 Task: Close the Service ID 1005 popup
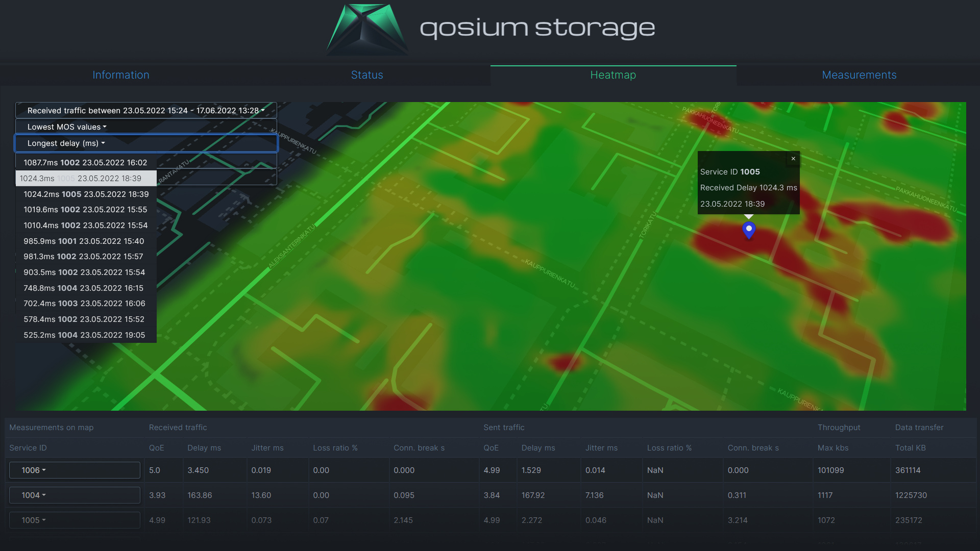coord(793,159)
